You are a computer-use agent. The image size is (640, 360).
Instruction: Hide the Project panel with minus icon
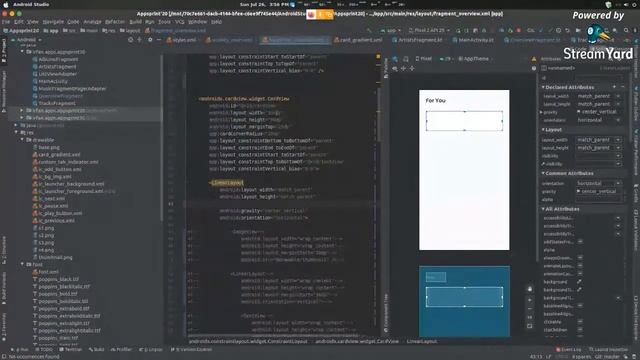[159, 40]
